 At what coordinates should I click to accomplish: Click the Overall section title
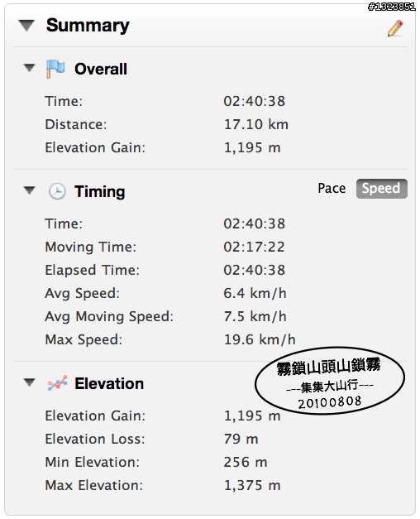click(x=101, y=69)
